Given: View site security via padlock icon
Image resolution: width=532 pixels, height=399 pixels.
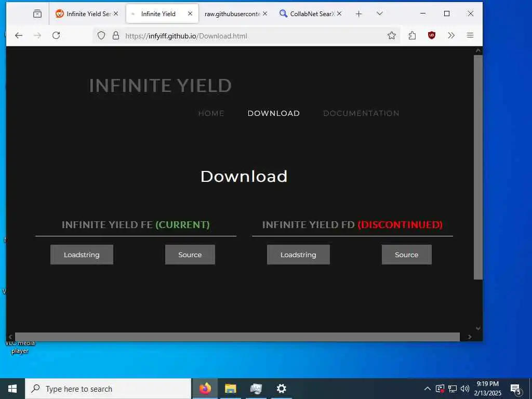Looking at the screenshot, I should point(116,35).
